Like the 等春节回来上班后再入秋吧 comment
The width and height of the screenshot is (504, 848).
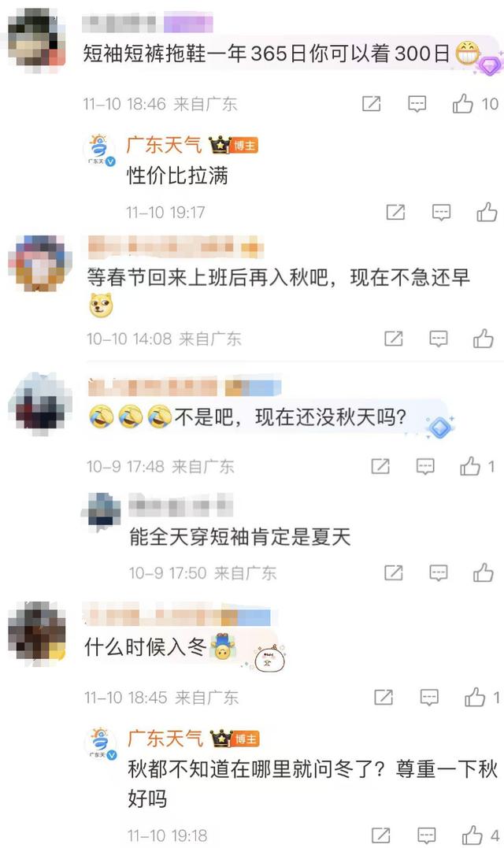[484, 339]
